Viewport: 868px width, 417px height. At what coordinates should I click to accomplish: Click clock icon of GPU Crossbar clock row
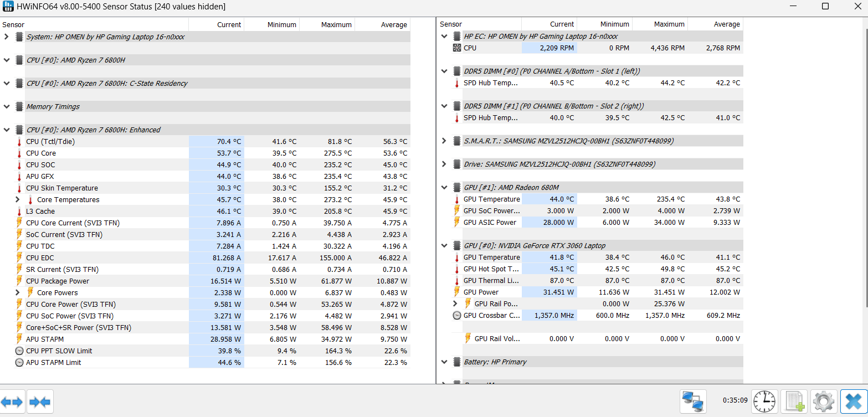[457, 316]
